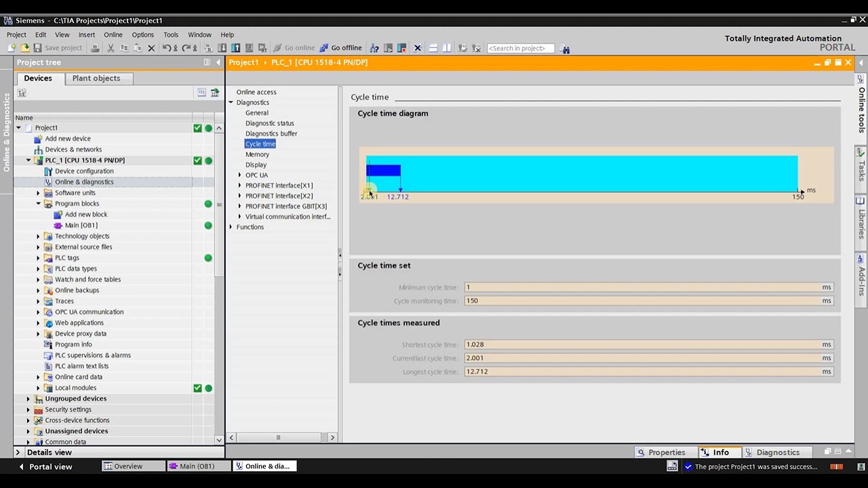868x488 pixels.
Task: Open Online tools side panel
Action: pyautogui.click(x=861, y=104)
